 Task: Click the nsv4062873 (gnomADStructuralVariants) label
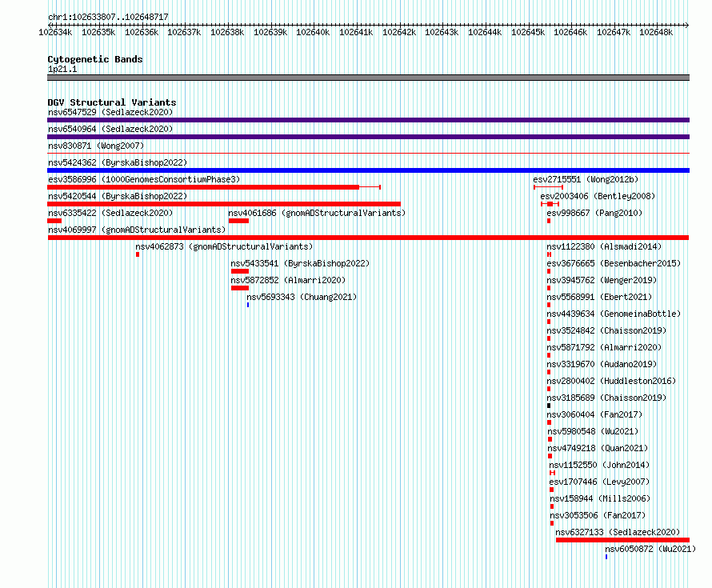tap(224, 246)
